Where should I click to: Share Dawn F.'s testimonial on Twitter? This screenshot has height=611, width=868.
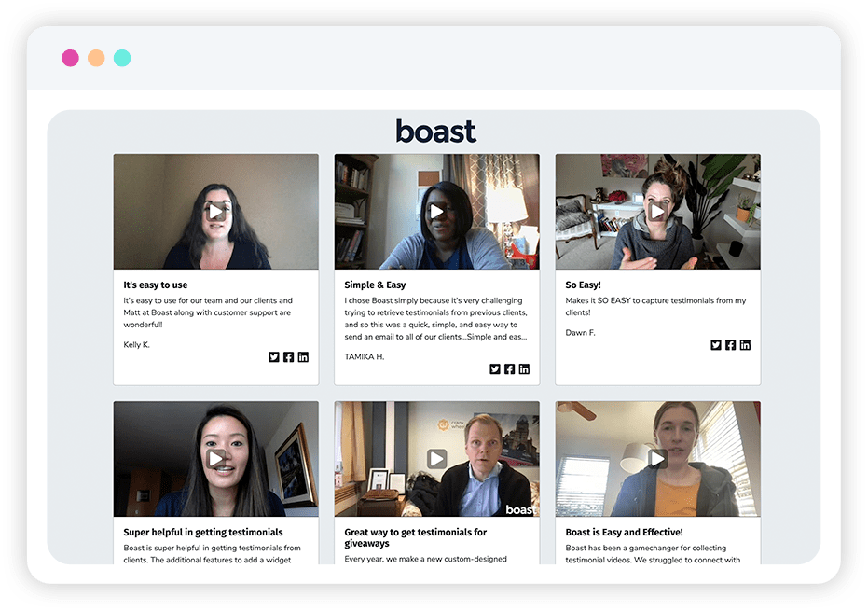716,345
